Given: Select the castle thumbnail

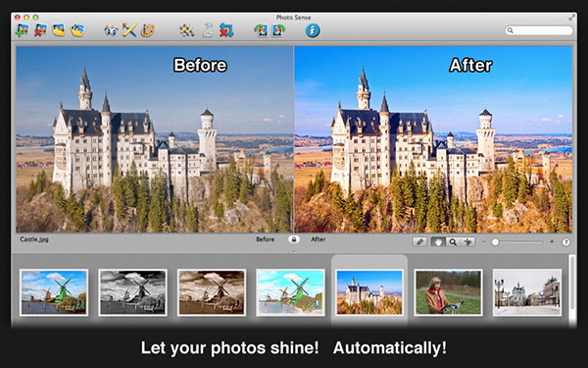Looking at the screenshot, I should click(369, 292).
